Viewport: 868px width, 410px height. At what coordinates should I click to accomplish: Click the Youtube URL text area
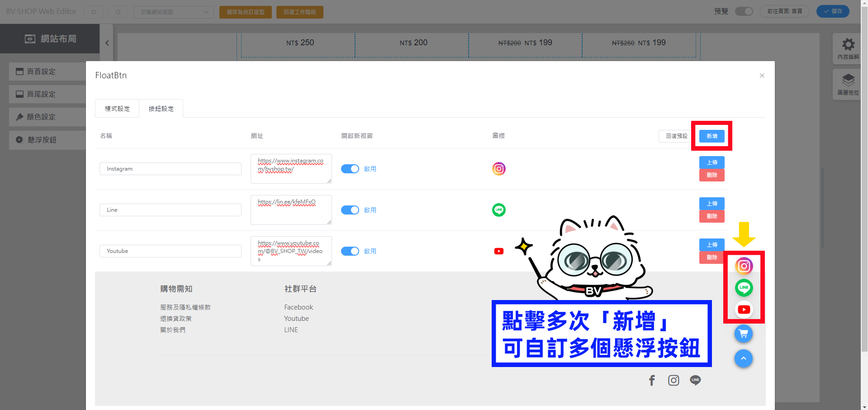click(291, 251)
